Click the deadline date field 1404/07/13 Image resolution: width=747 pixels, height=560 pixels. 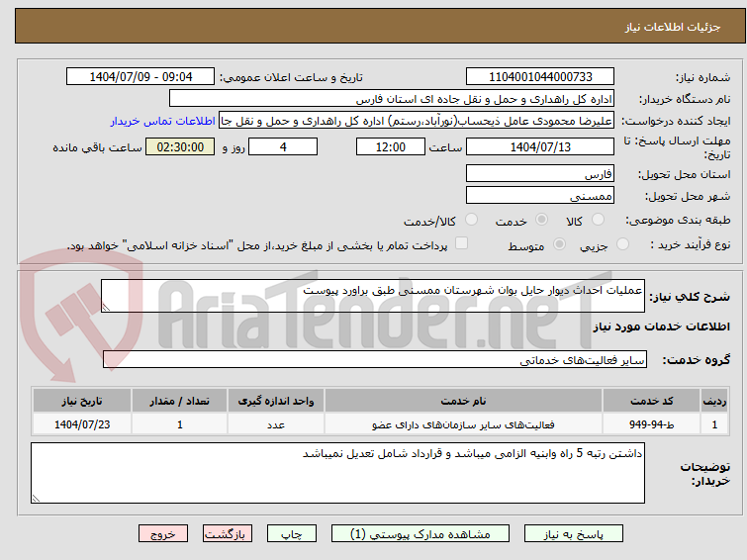tap(540, 146)
